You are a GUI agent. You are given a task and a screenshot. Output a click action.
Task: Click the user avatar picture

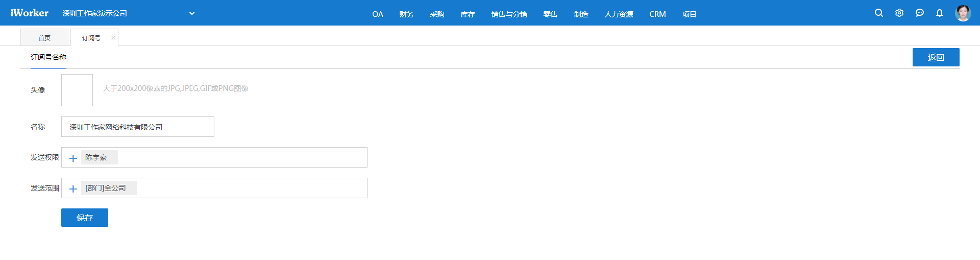[x=963, y=13]
